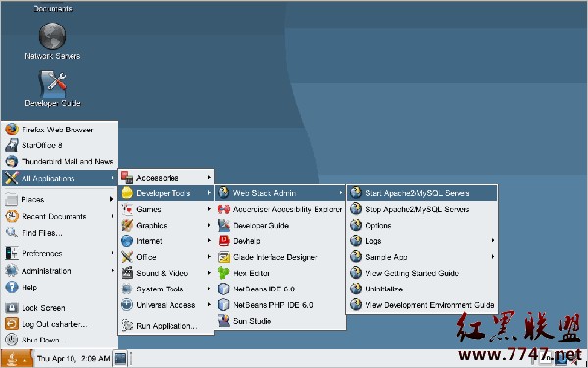The width and height of the screenshot is (588, 368).
Task: Expand the Recent Documents submenu arrow
Action: pyautogui.click(x=112, y=216)
